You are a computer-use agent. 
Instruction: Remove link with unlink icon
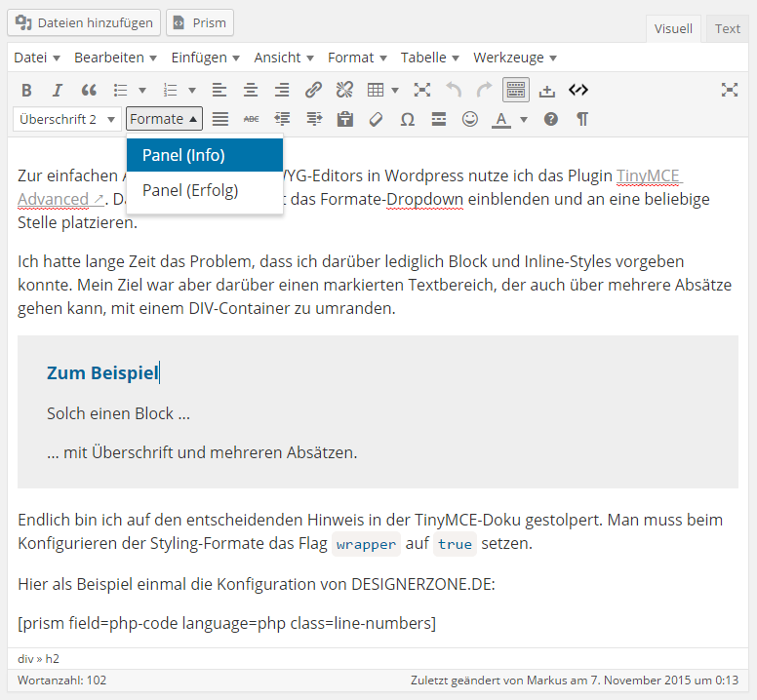point(344,91)
